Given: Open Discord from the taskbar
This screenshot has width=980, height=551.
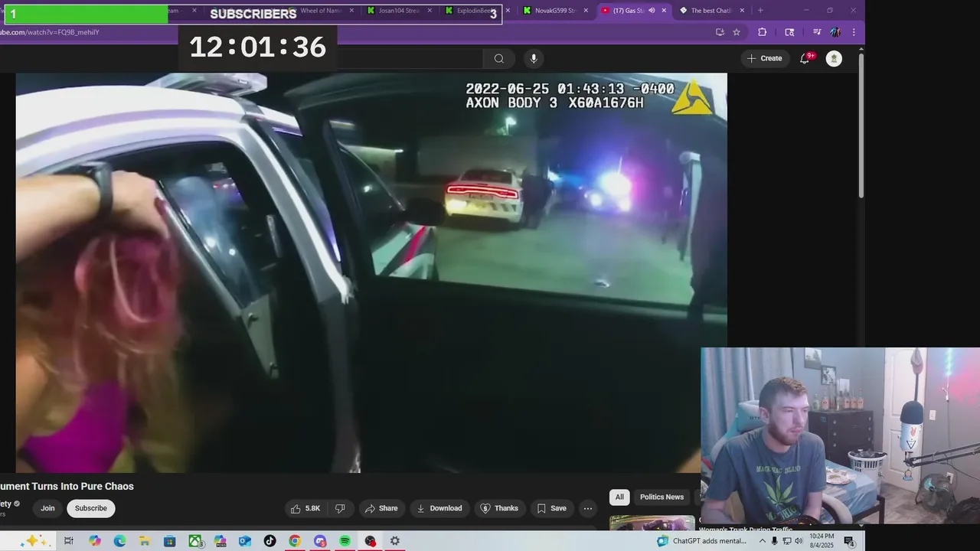Looking at the screenshot, I should 320,541.
